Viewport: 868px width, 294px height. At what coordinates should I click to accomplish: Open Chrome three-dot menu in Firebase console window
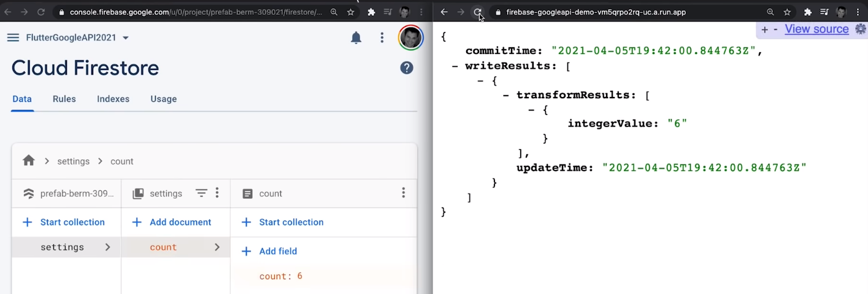pyautogui.click(x=421, y=12)
